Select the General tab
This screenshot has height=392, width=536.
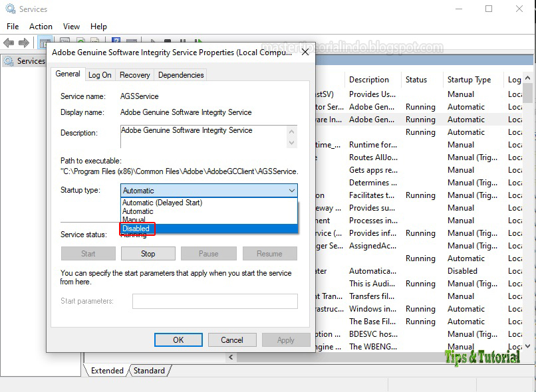point(68,74)
